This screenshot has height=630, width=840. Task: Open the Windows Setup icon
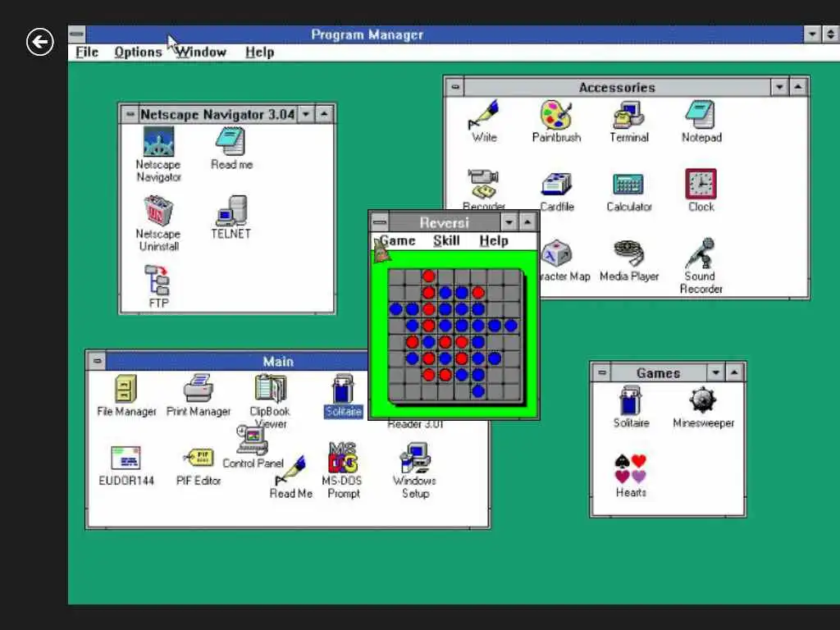tap(415, 458)
